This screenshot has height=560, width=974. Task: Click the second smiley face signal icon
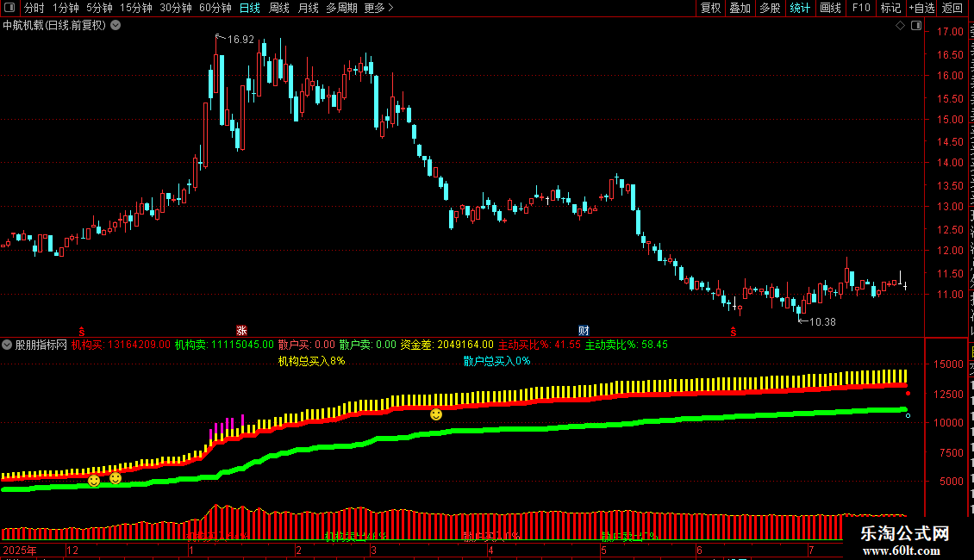coord(116,478)
